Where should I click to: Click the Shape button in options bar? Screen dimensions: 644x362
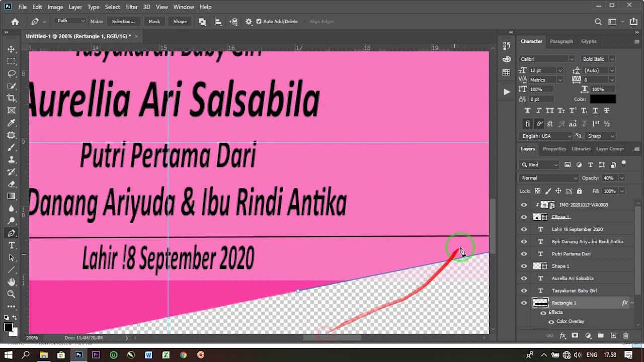(180, 22)
